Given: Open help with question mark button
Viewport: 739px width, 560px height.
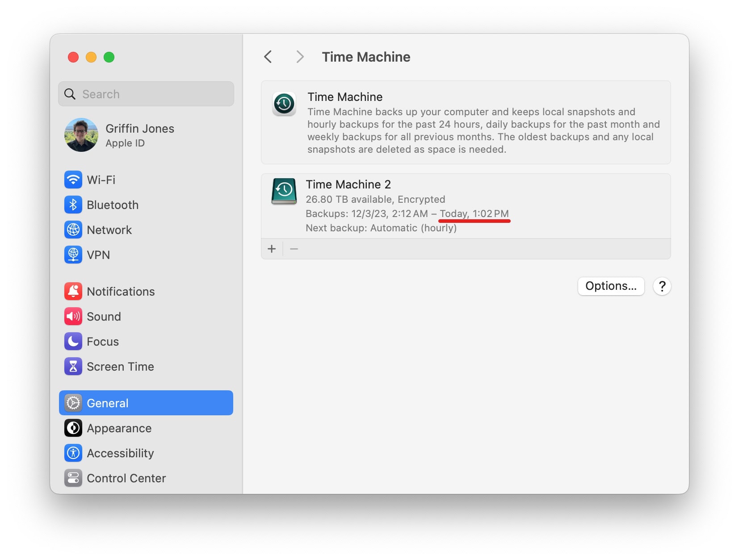Looking at the screenshot, I should (x=662, y=286).
